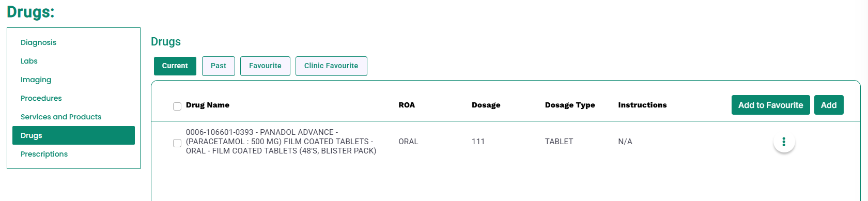This screenshot has width=868, height=201.
Task: Navigate to Procedures in sidebar
Action: pyautogui.click(x=41, y=98)
